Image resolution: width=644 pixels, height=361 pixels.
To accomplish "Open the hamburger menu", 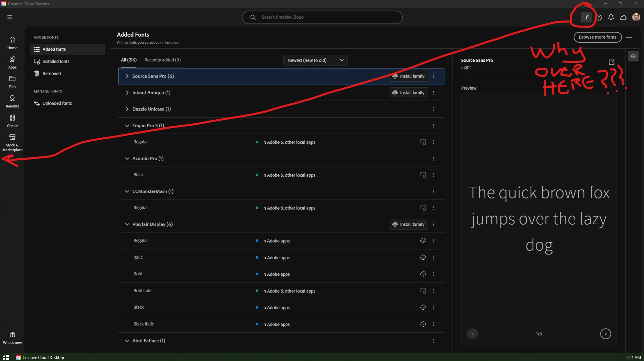I will [10, 17].
